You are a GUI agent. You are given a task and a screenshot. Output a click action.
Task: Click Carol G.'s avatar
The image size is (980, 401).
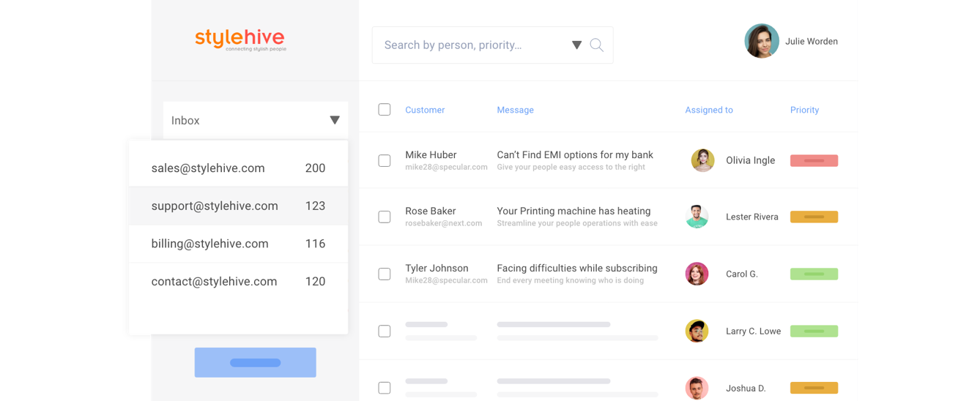[697, 274]
